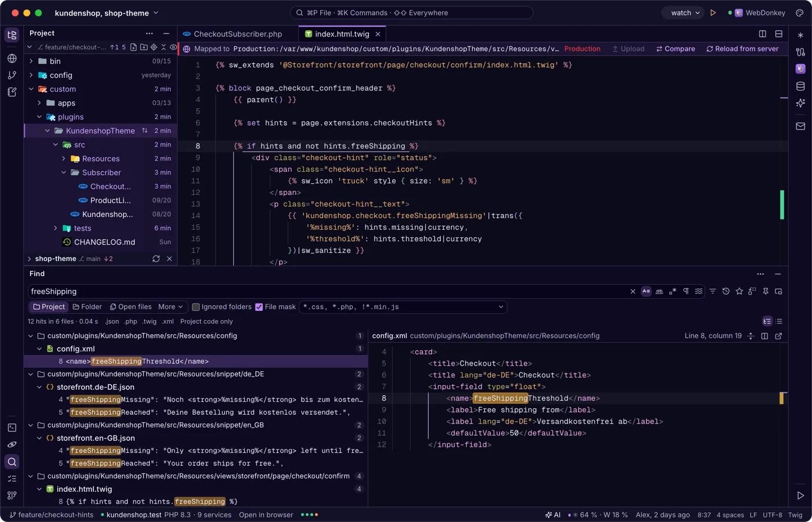This screenshot has width=812, height=522.
Task: Toggle the eye icon in Project toolbar
Action: (173, 48)
